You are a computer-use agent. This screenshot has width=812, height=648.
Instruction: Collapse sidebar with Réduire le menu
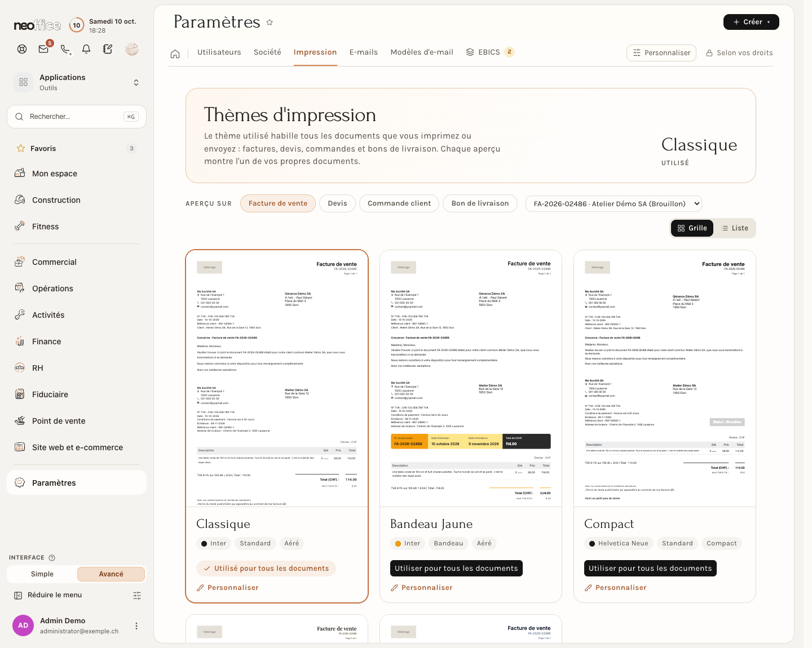point(48,595)
